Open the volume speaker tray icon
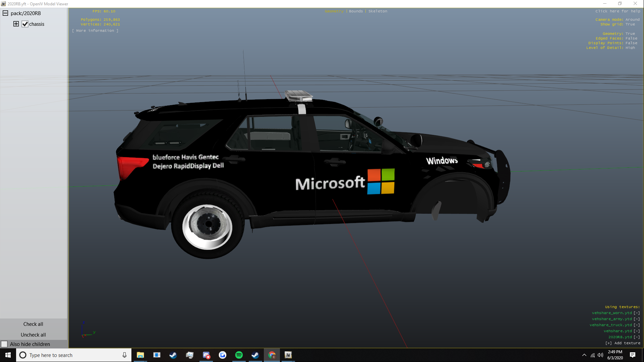This screenshot has width=644, height=362. pyautogui.click(x=600, y=355)
